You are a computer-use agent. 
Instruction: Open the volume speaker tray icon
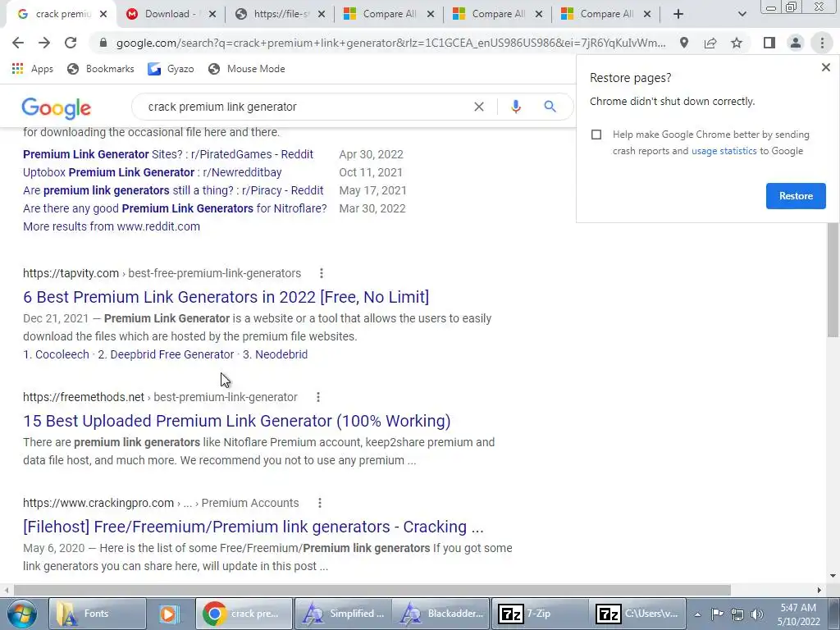(757, 614)
